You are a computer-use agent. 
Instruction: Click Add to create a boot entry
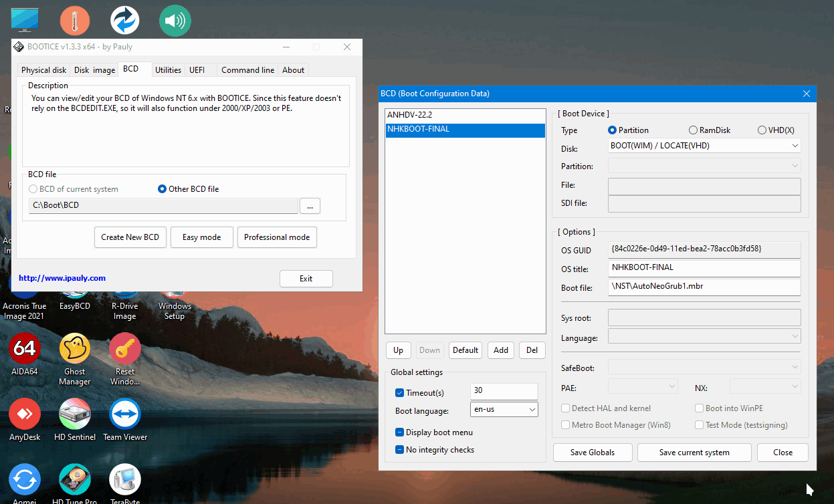coord(501,350)
